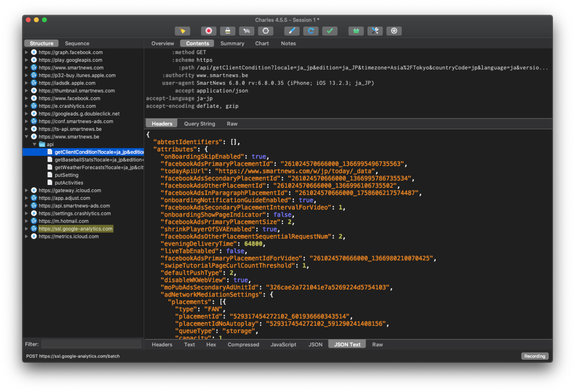The width and height of the screenshot is (575, 392).
Task: Open the Overview tab
Action: (163, 43)
